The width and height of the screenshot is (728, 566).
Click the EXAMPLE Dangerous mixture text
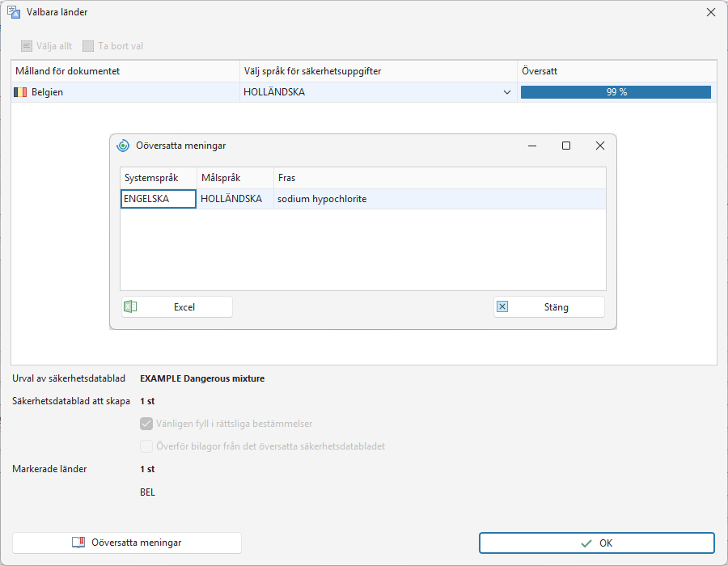coord(202,378)
